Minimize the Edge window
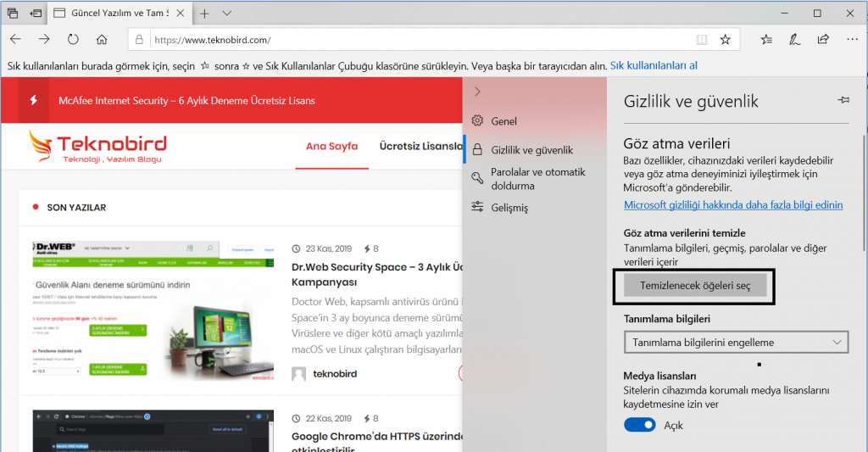This screenshot has height=452, width=868. [x=784, y=13]
